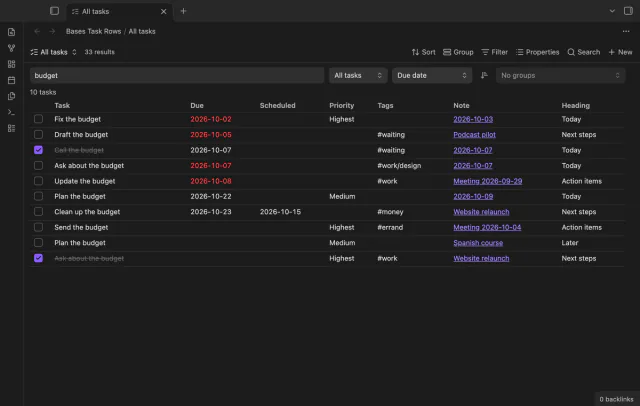This screenshot has height=406, width=640.
Task: Open the Meeting 2026-10-04 note link
Action: 487,227
